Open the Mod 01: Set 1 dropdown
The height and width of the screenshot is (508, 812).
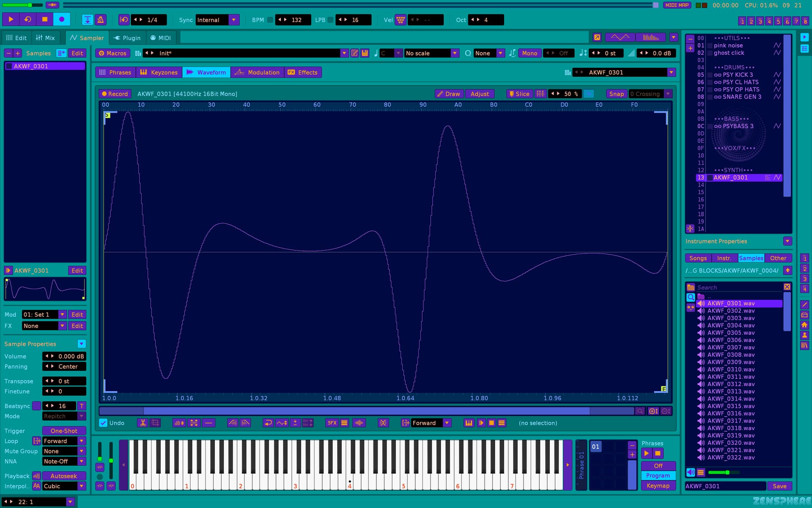[x=62, y=315]
